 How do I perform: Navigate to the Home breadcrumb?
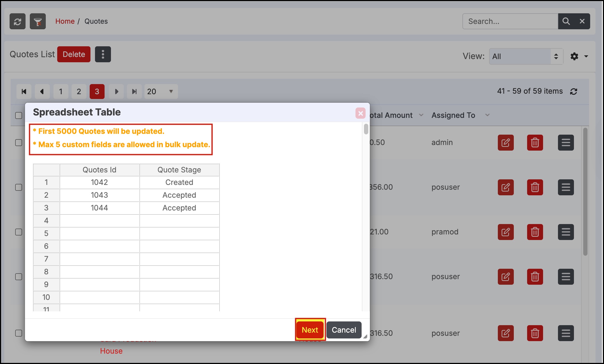pyautogui.click(x=65, y=21)
